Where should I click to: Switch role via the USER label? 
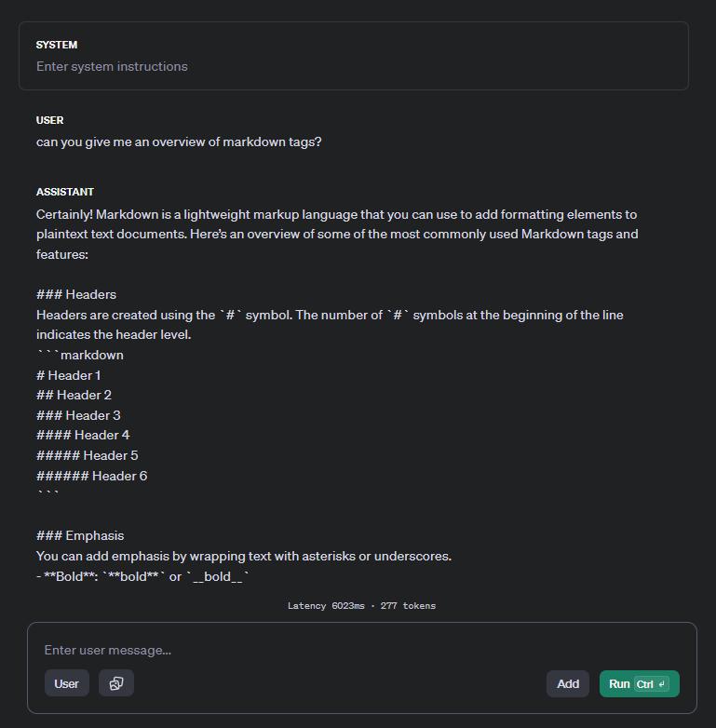[x=50, y=120]
